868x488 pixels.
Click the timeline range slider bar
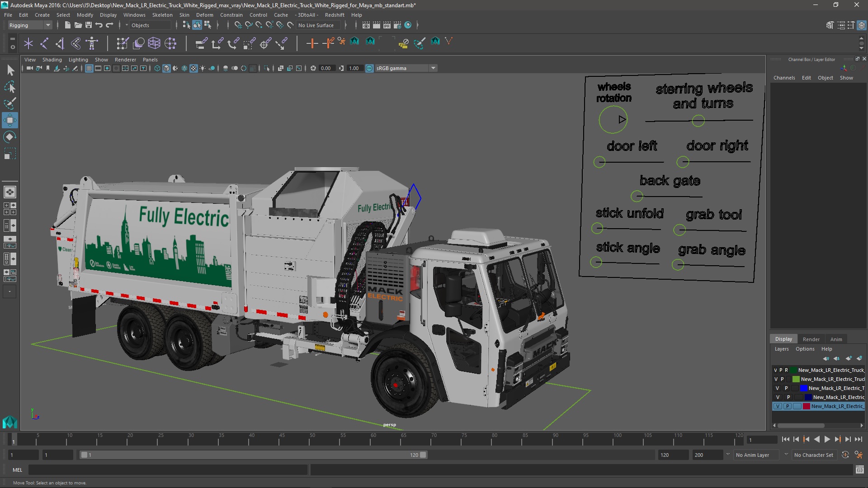click(x=253, y=455)
